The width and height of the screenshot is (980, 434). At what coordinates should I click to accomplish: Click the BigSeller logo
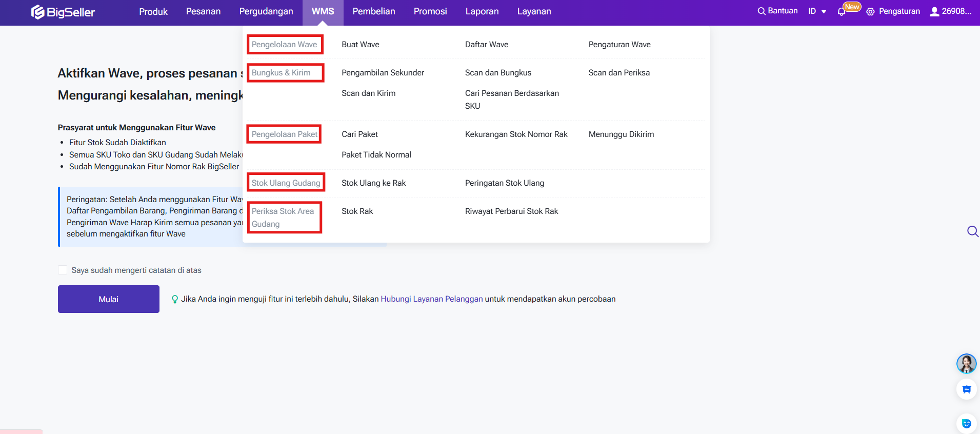click(63, 12)
